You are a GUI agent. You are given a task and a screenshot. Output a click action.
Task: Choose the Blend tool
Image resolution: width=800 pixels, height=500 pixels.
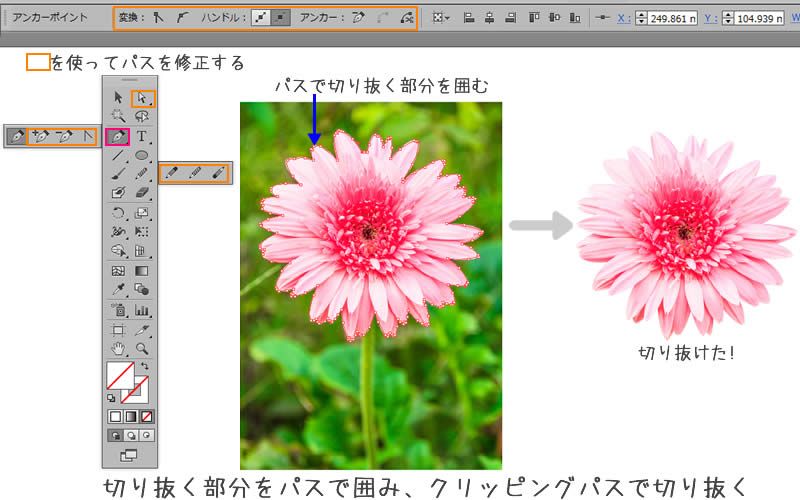(142, 290)
